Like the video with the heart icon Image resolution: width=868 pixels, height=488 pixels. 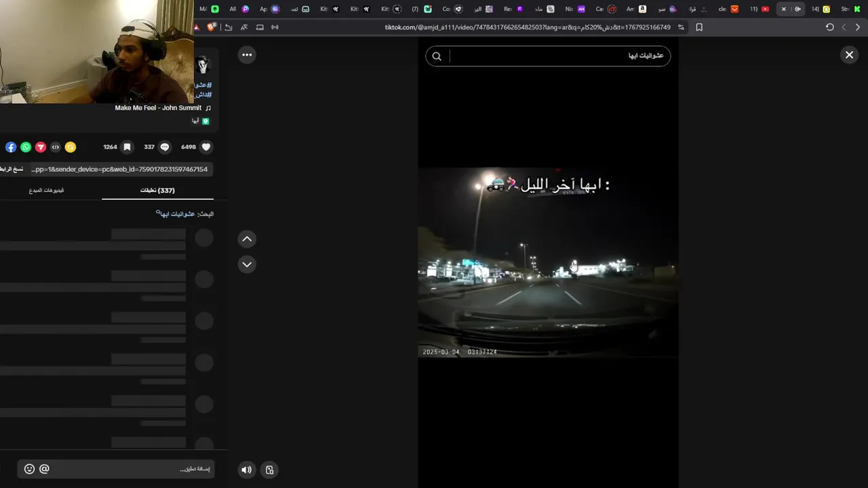click(x=206, y=146)
